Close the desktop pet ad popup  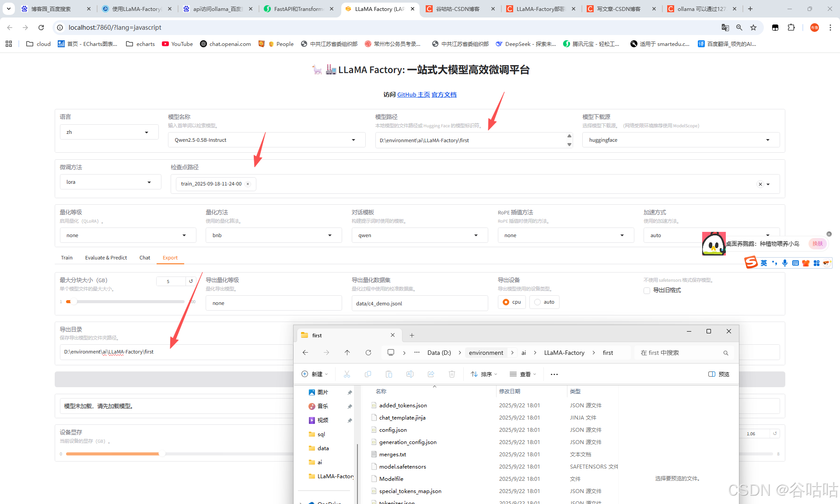click(829, 234)
